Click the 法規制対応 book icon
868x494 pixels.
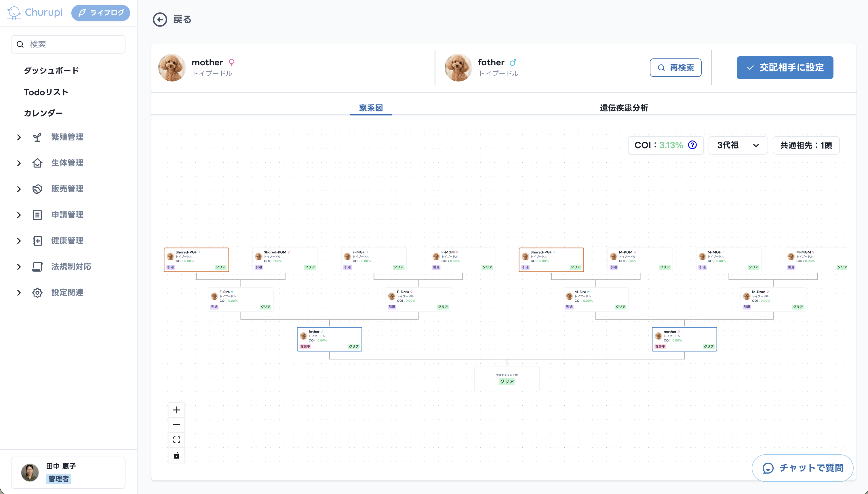click(x=37, y=267)
